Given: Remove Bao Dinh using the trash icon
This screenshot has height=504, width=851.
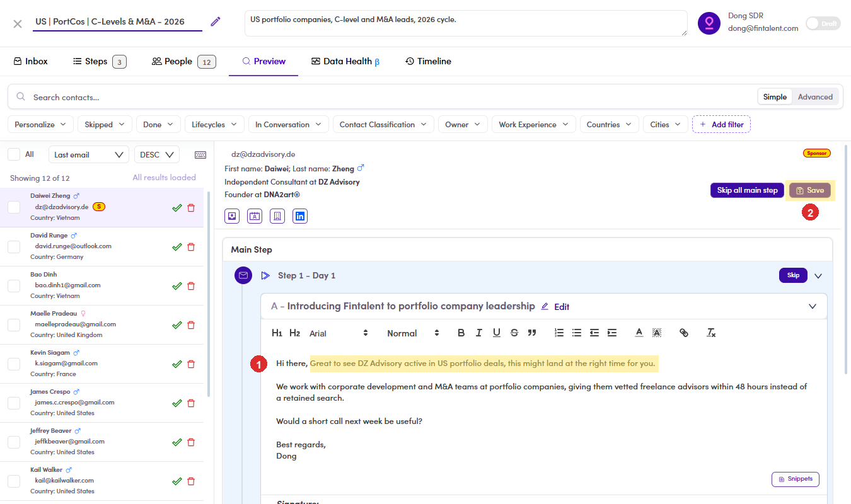Looking at the screenshot, I should click(x=191, y=286).
